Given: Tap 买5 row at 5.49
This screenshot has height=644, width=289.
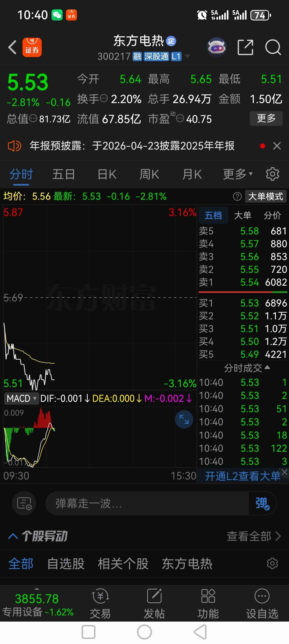Looking at the screenshot, I should (243, 354).
